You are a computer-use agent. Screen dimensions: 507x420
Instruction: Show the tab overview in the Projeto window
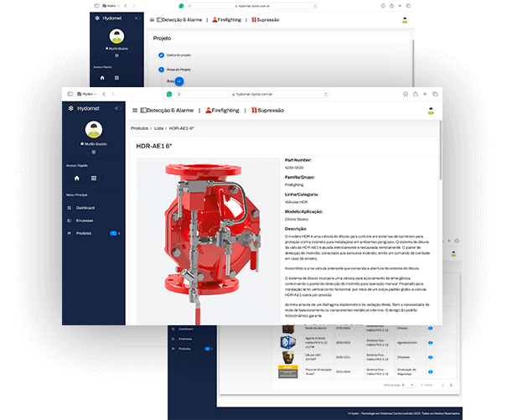pyautogui.click(x=408, y=6)
